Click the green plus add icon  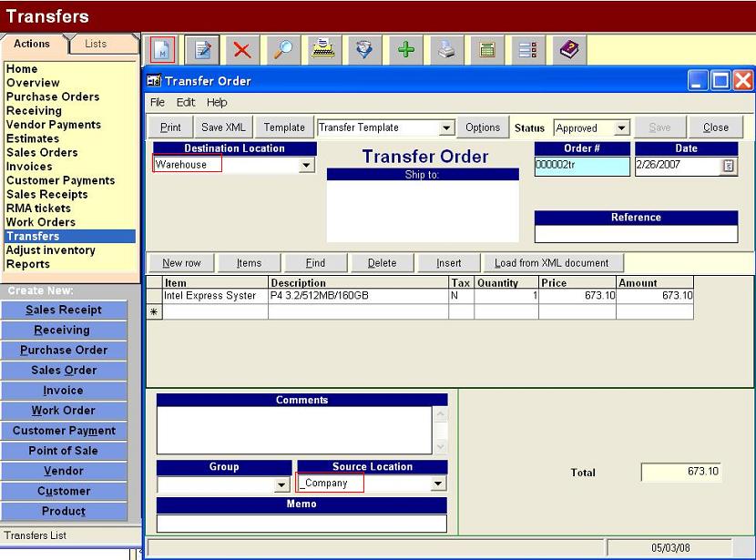point(405,50)
